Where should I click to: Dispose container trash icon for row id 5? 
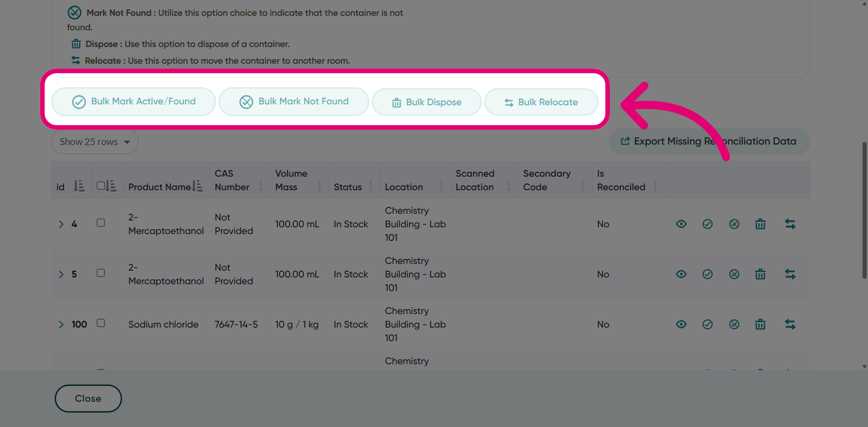[x=760, y=274]
